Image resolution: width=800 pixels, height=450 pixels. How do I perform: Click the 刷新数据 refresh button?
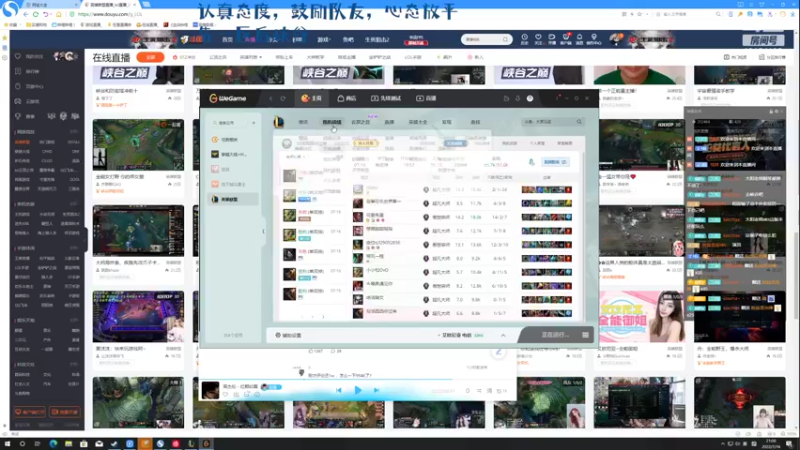[x=555, y=162]
